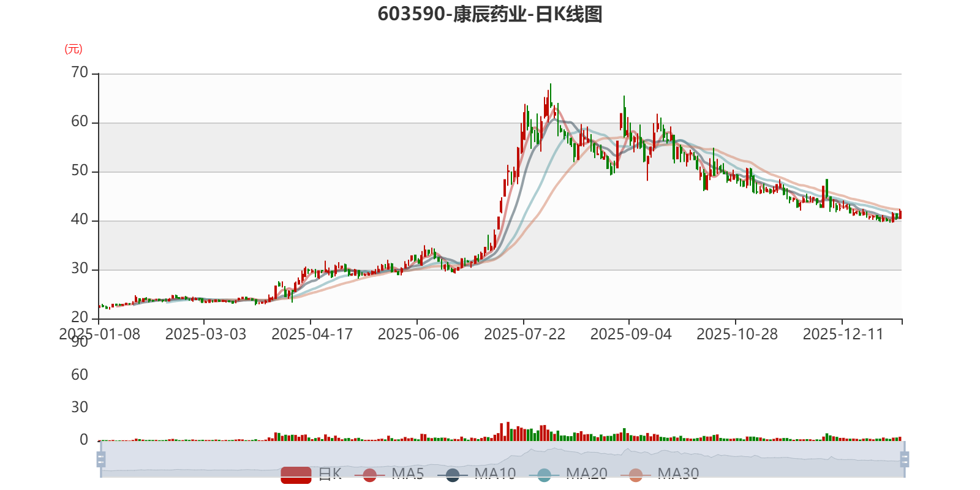Click the 0 volume axis label
The width and height of the screenshot is (980, 490).
84,440
